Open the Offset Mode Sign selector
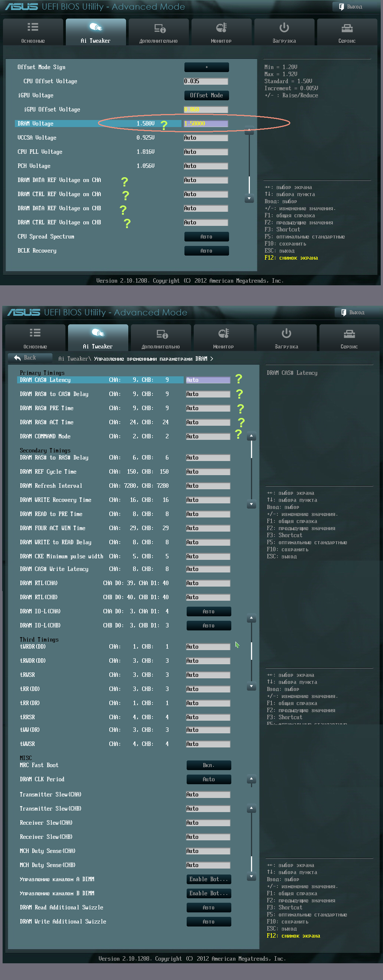This screenshot has height=980, width=383. [207, 67]
